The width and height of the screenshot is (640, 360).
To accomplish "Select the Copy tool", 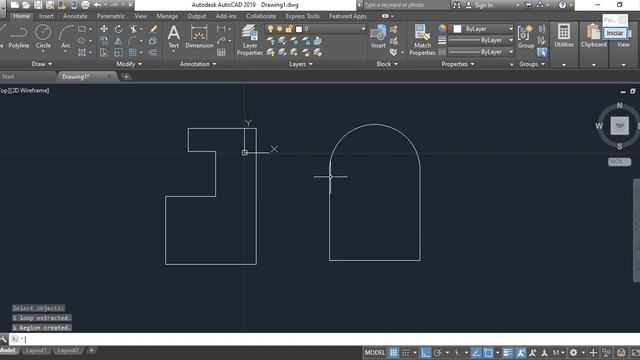I will click(x=104, y=41).
